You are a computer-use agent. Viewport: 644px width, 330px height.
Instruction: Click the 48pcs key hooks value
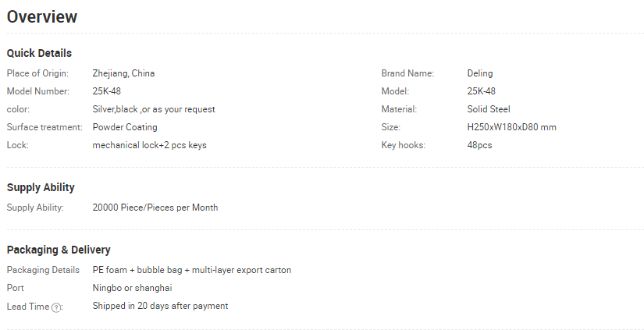[479, 145]
